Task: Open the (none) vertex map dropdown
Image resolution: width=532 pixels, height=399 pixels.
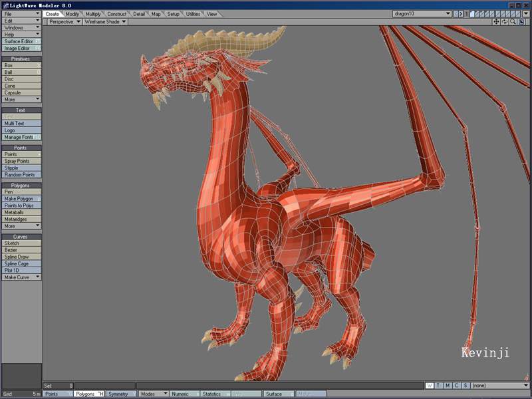Action: [500, 386]
